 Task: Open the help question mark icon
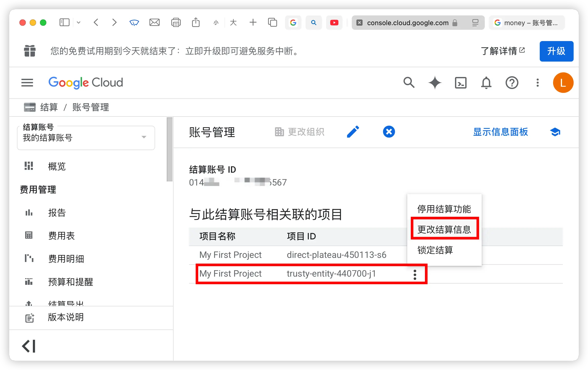click(x=512, y=83)
